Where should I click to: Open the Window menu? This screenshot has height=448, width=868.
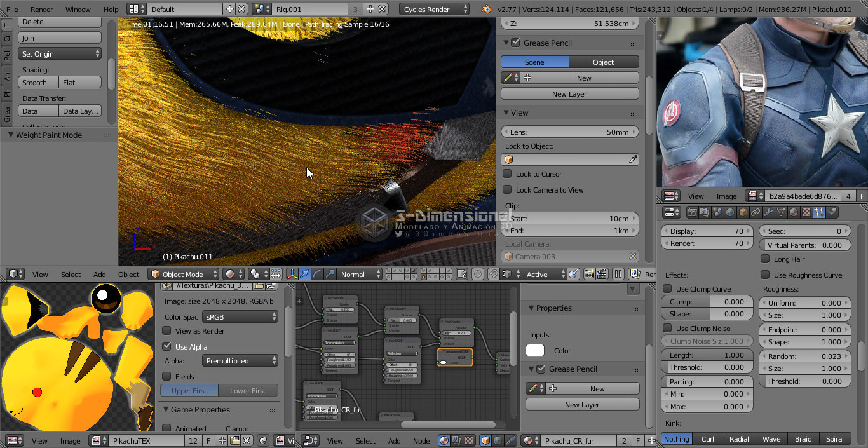(78, 9)
